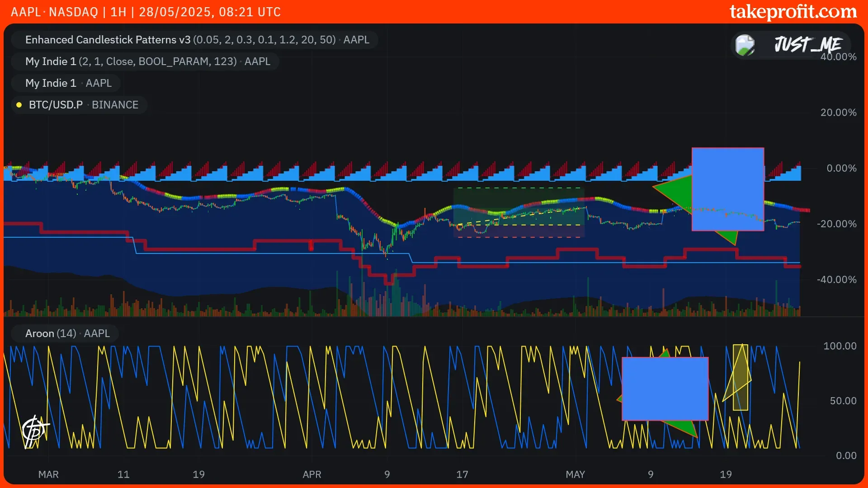Viewport: 868px width, 488px height.
Task: Click the TP watermark logo icon
Action: click(x=35, y=431)
